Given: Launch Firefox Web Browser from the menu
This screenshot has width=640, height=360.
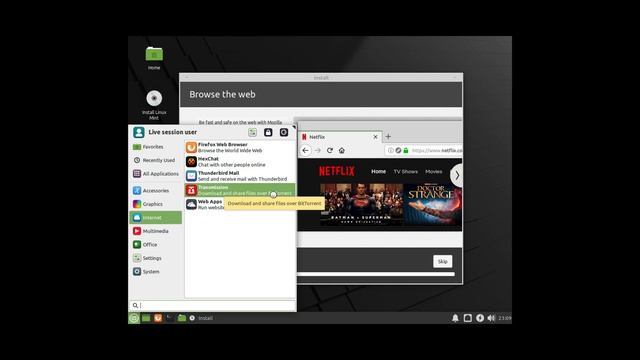Looking at the screenshot, I should pyautogui.click(x=240, y=147).
